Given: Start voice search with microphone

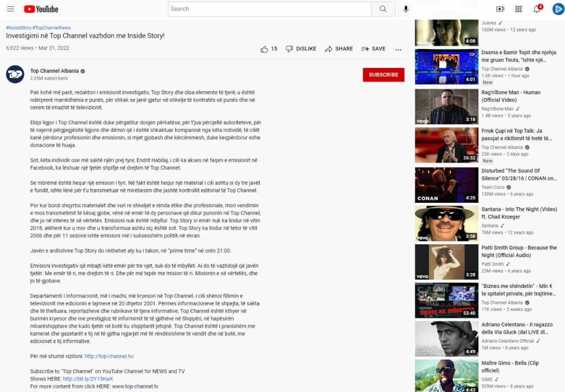Looking at the screenshot, I should (406, 9).
